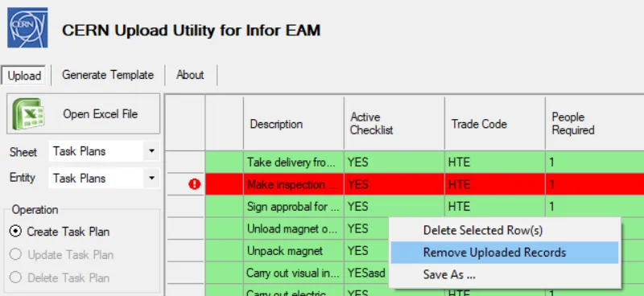
Task: Click the HTE cell in the Sign approbal row
Action: tap(495, 207)
